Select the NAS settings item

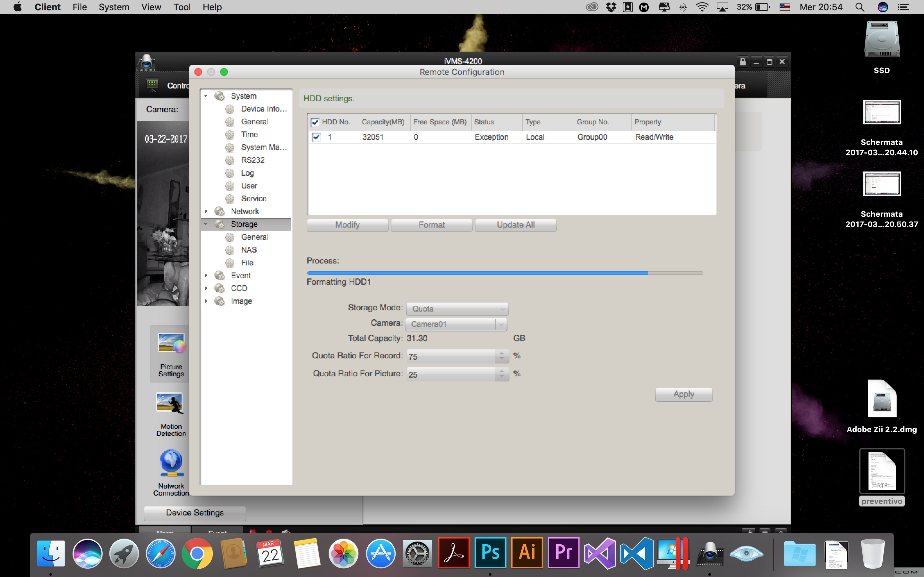[249, 250]
